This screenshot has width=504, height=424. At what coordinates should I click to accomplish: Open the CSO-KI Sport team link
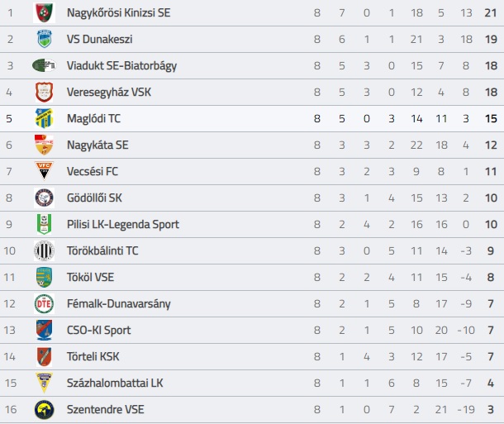[x=98, y=330]
